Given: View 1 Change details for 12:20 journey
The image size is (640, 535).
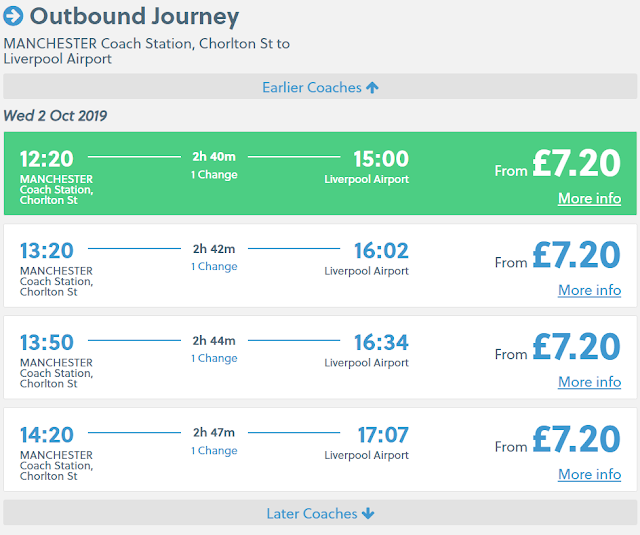Looking at the screenshot, I should pos(214,175).
